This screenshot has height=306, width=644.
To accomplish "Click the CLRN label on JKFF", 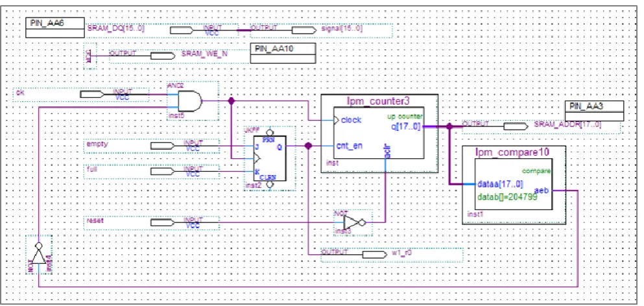I will pos(269,177).
